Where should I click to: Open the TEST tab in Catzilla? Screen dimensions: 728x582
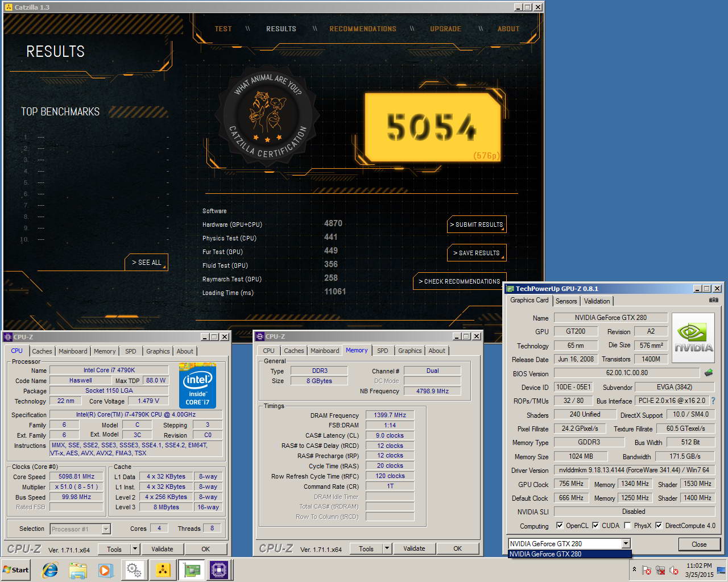[224, 28]
